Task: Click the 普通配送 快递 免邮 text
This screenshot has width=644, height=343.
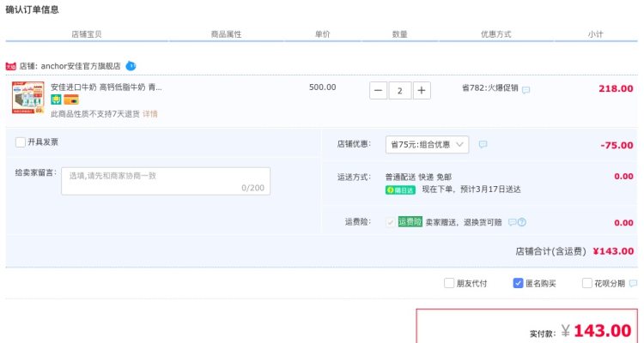Action: 418,178
